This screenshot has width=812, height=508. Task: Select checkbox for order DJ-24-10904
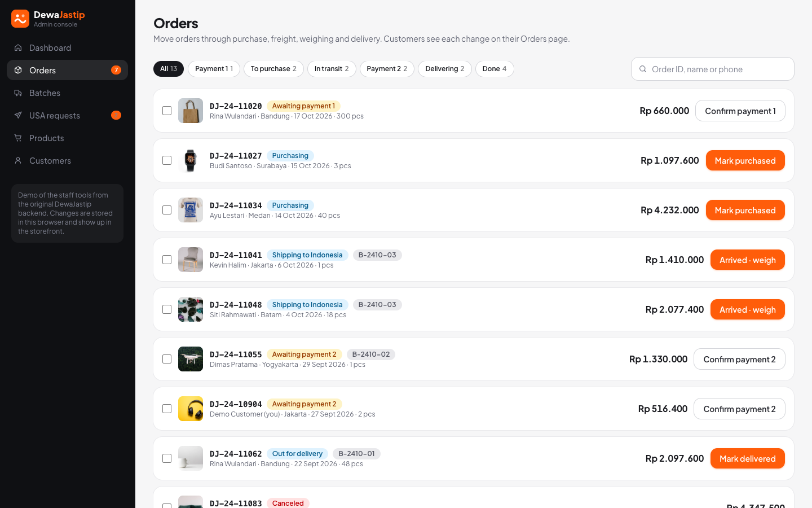tap(167, 409)
